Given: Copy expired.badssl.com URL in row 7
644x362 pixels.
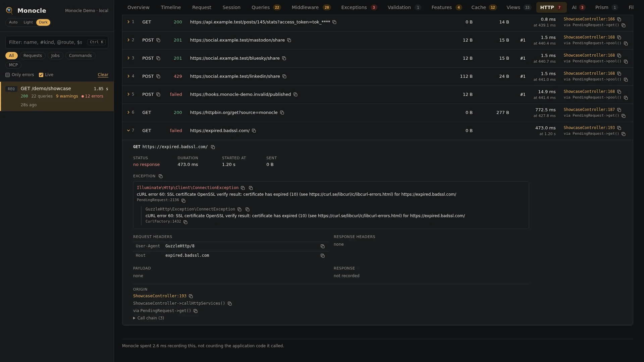Looking at the screenshot, I should pos(254,131).
